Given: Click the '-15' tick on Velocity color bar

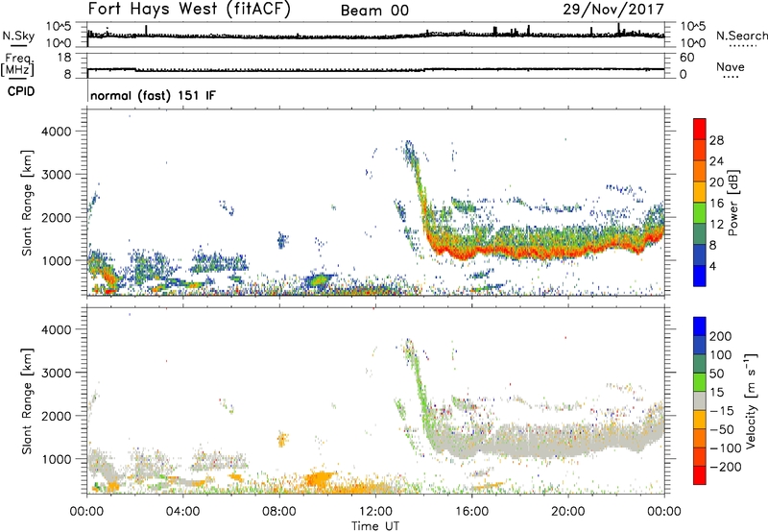Looking at the screenshot, I should pos(721,411).
